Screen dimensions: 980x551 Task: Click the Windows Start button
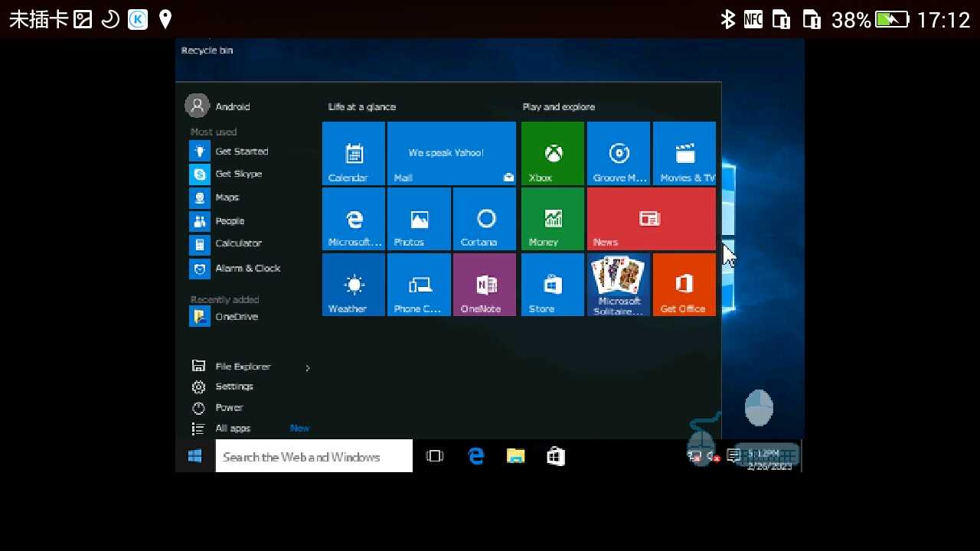pyautogui.click(x=195, y=456)
